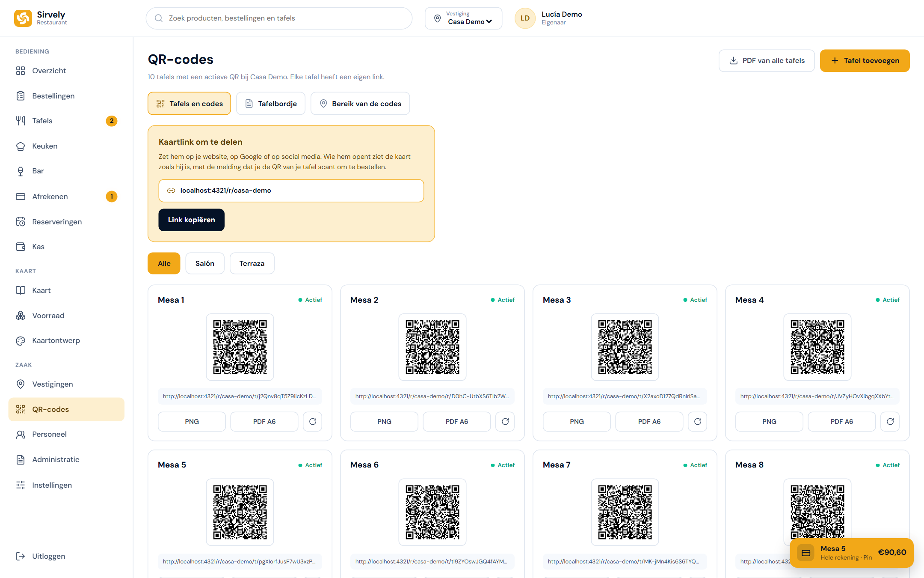Expand the Vestiging Casa Demo dropdown
924x578 pixels.
[463, 18]
